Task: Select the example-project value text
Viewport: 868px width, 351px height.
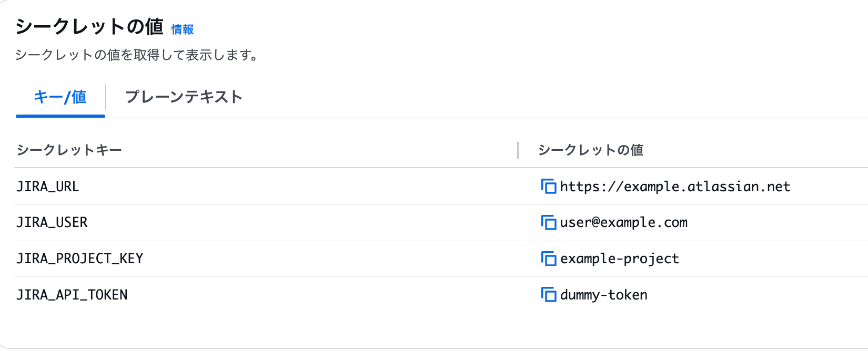Action: tap(620, 259)
